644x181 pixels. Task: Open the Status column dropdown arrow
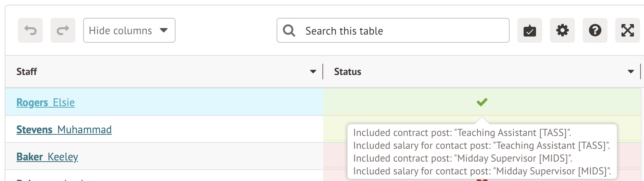631,71
